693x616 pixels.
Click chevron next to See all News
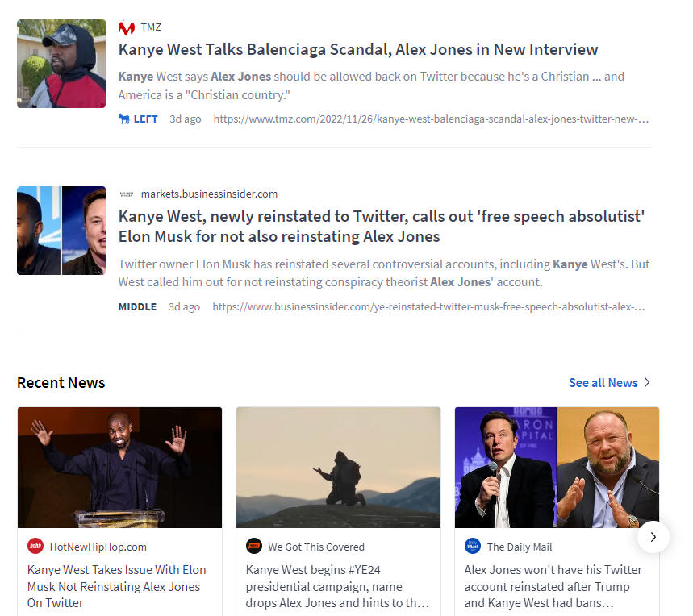click(647, 382)
